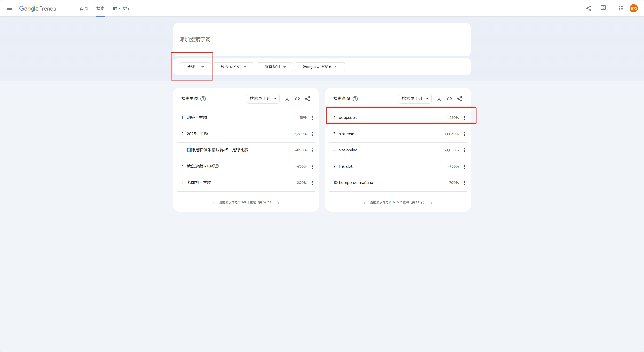Open help icon beside 搜索主题
The image size is (644, 352).
click(x=203, y=99)
